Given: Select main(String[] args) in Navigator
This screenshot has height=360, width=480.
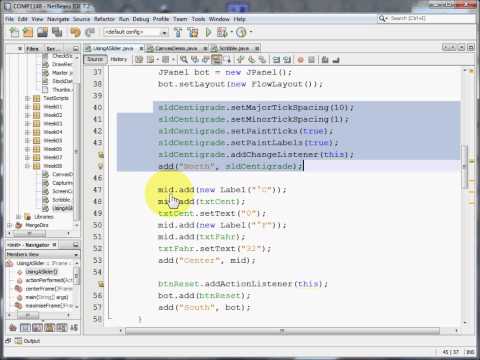Looking at the screenshot, I should click(x=47, y=297).
